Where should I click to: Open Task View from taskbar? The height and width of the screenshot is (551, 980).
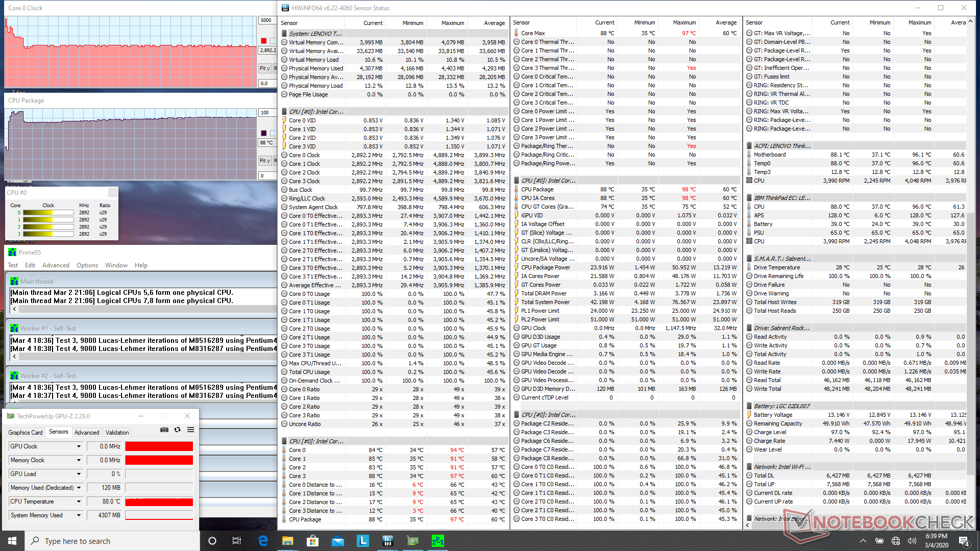click(236, 541)
